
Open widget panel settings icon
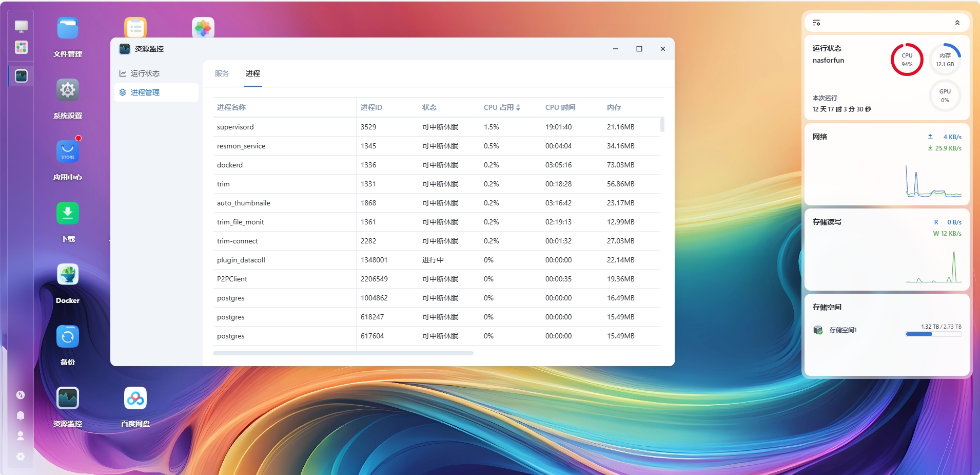coord(816,23)
